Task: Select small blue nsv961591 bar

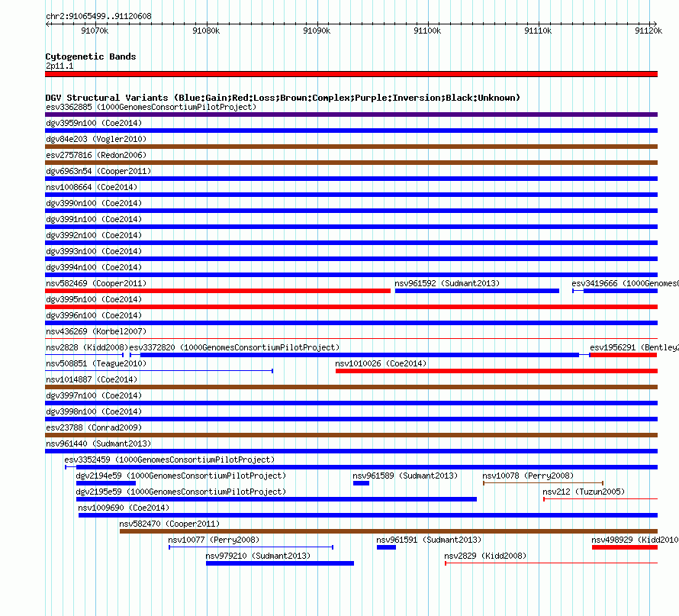Action: coord(386,547)
